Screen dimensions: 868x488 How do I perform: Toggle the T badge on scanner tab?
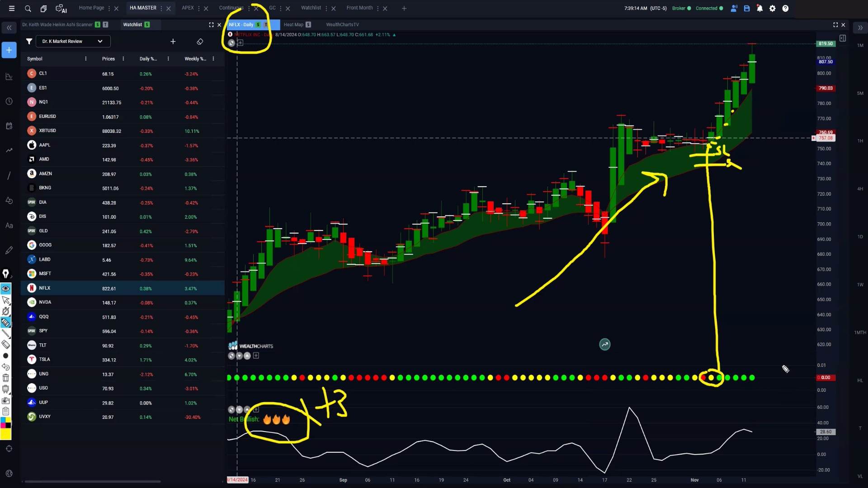click(105, 24)
